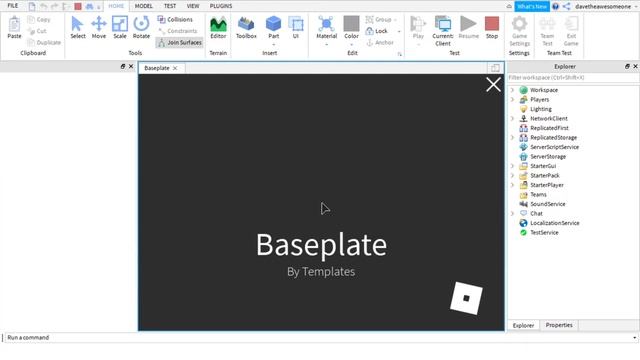
Task: Choose the Scale tool
Action: click(x=120, y=27)
